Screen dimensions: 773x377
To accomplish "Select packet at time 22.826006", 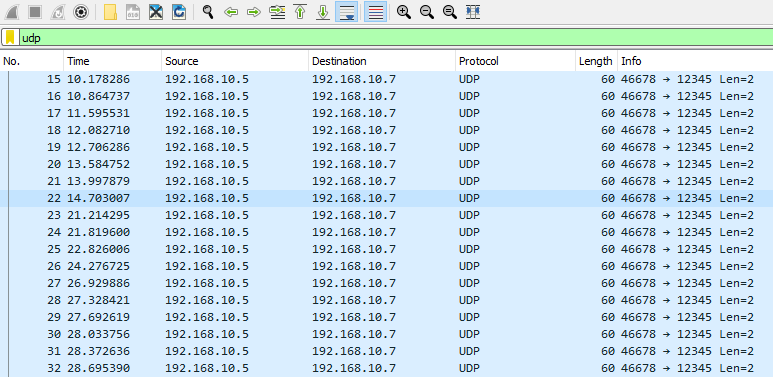I will [x=386, y=249].
